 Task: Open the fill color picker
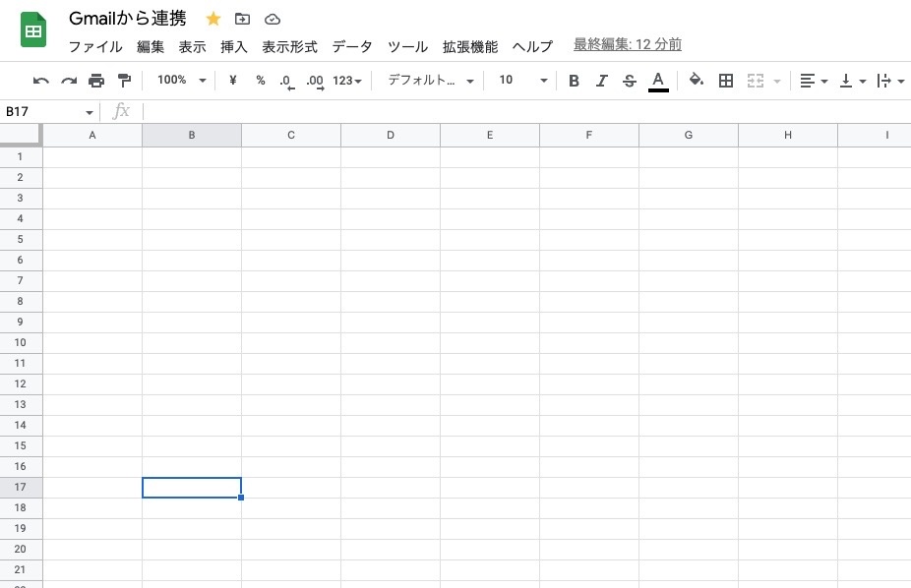click(x=696, y=80)
